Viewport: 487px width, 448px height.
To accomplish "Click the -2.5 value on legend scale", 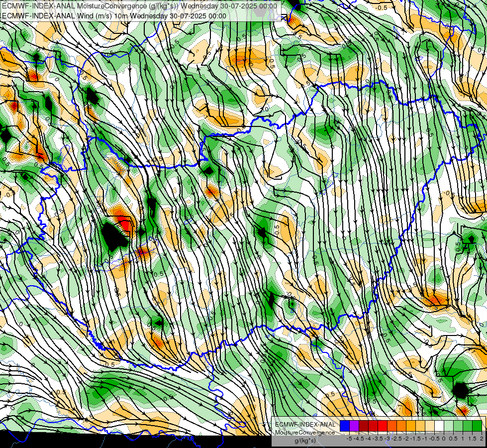I will pyautogui.click(x=396, y=439).
